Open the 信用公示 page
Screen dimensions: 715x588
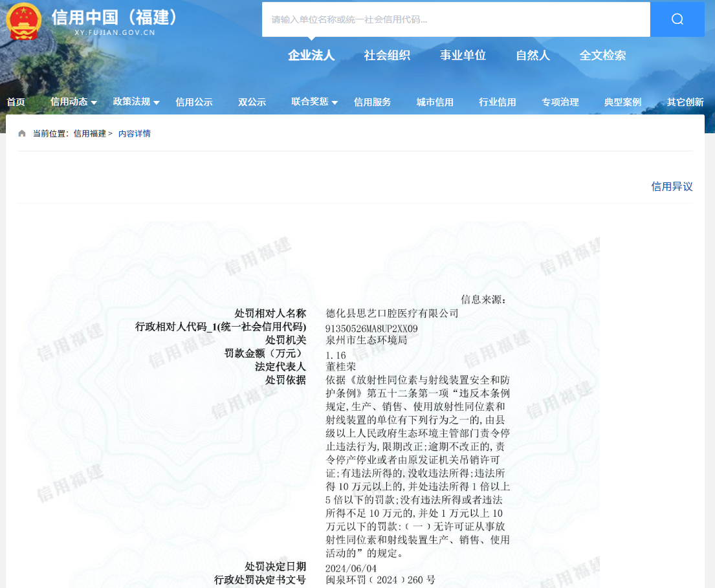click(x=194, y=102)
